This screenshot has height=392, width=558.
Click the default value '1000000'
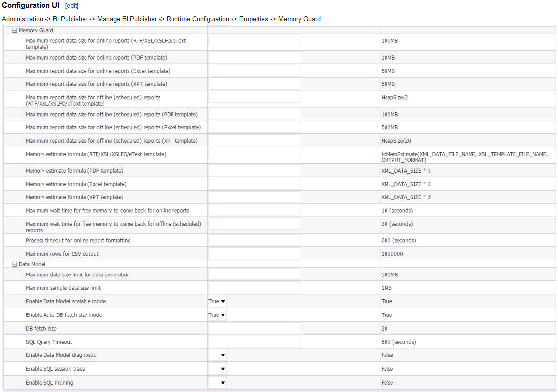392,254
